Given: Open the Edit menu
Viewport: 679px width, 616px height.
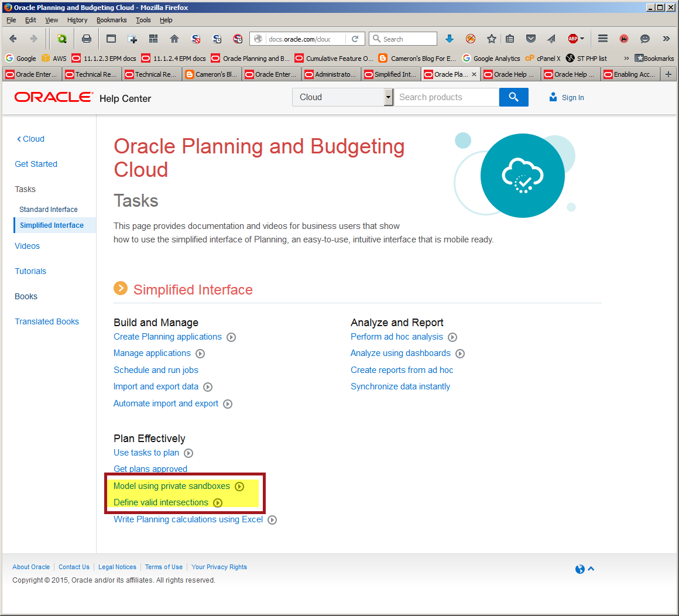Looking at the screenshot, I should click(30, 20).
